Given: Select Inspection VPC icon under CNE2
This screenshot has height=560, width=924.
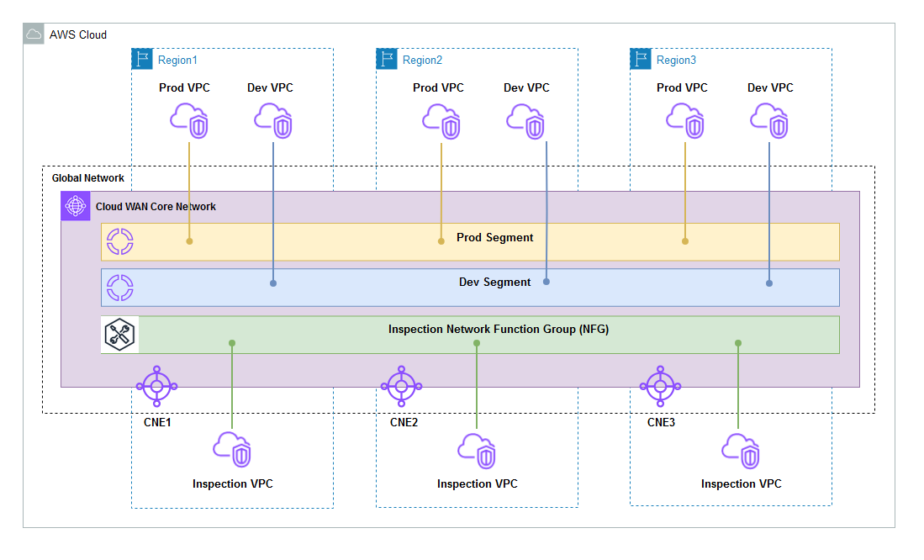Looking at the screenshot, I should 477,451.
